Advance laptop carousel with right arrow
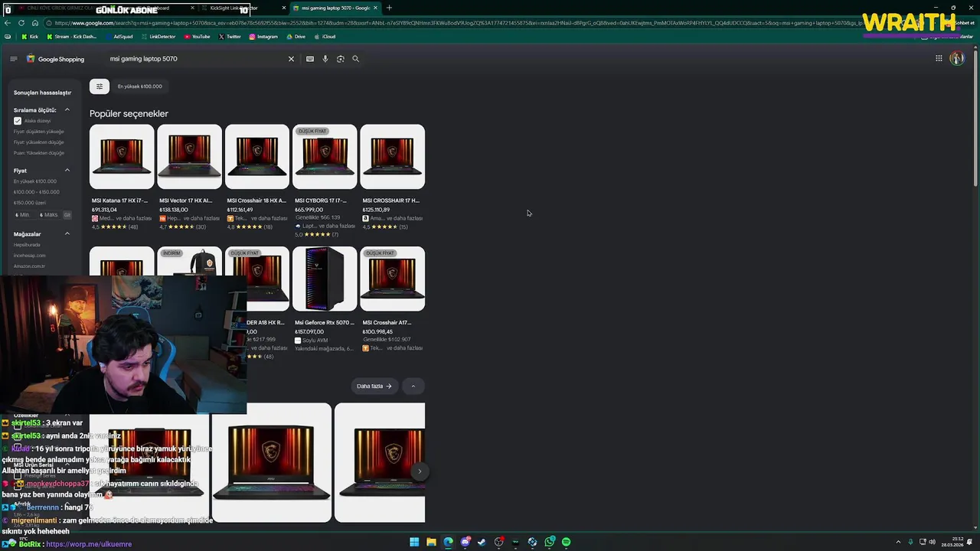 [420, 471]
